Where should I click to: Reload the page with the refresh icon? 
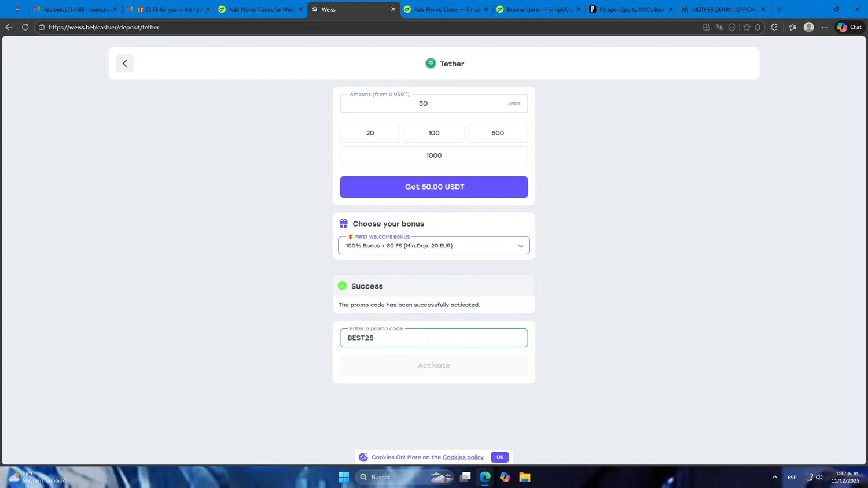[25, 27]
